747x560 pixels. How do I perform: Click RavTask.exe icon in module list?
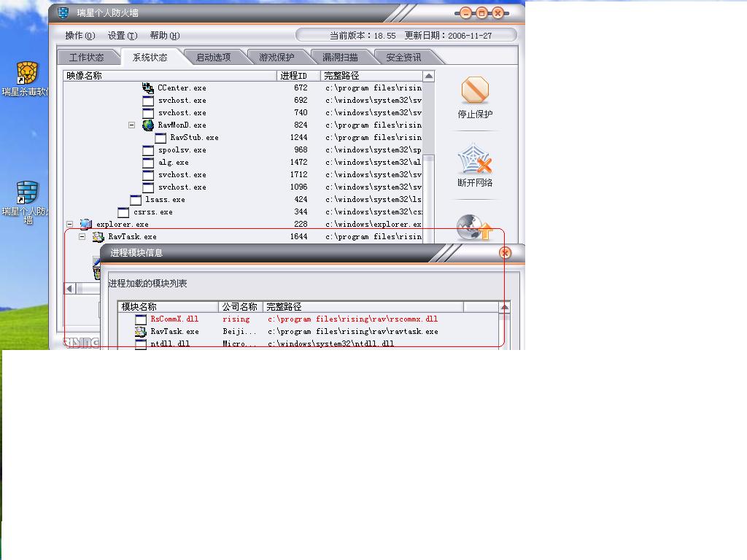[x=141, y=332]
